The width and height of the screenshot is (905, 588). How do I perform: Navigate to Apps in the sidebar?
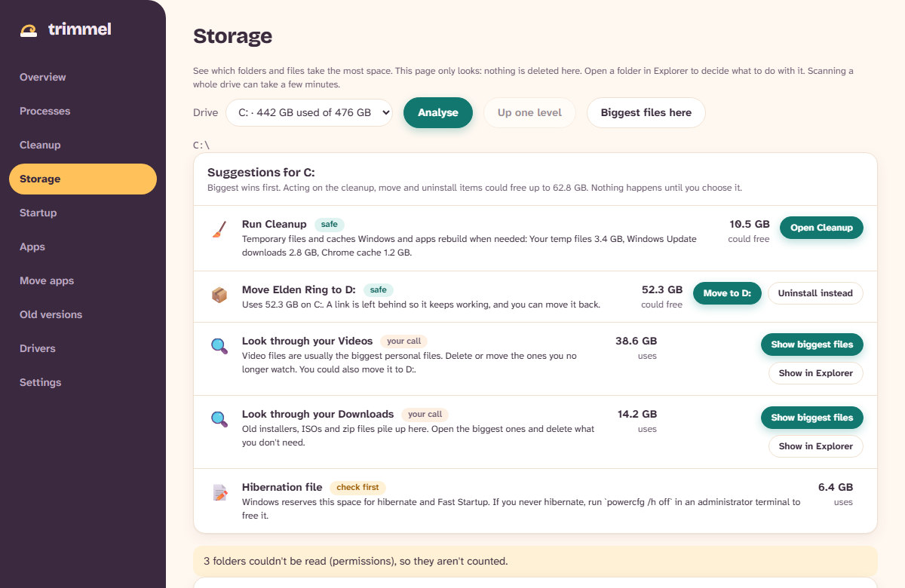pos(83,247)
